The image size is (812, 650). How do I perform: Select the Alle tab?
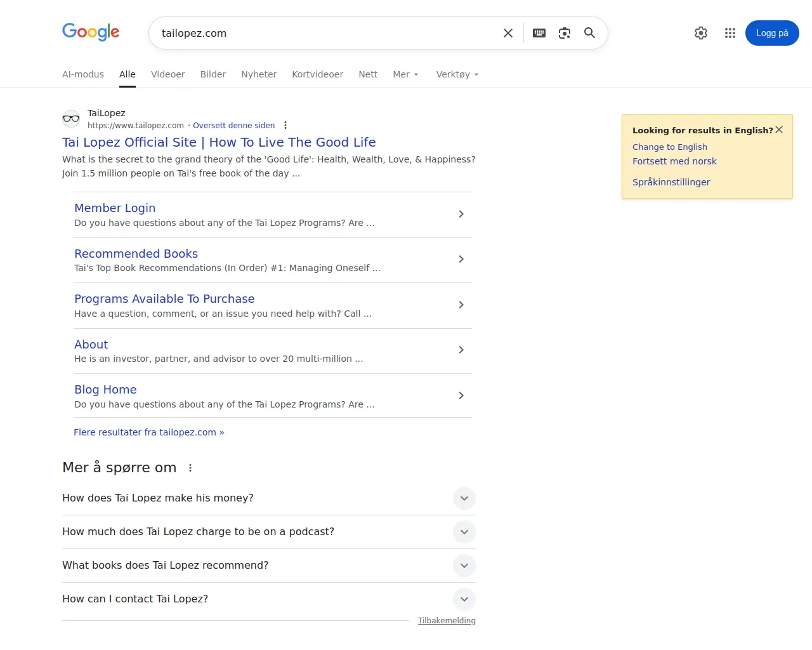pos(128,74)
